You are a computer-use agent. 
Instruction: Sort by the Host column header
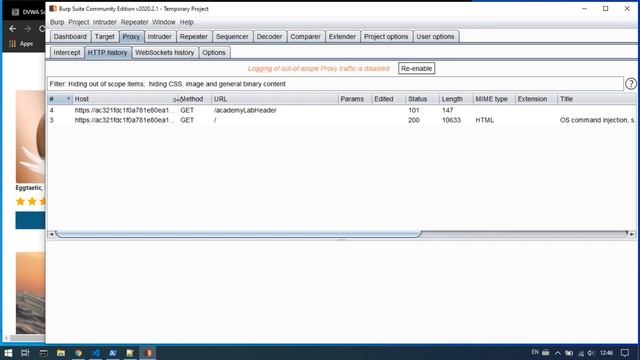(x=125, y=99)
